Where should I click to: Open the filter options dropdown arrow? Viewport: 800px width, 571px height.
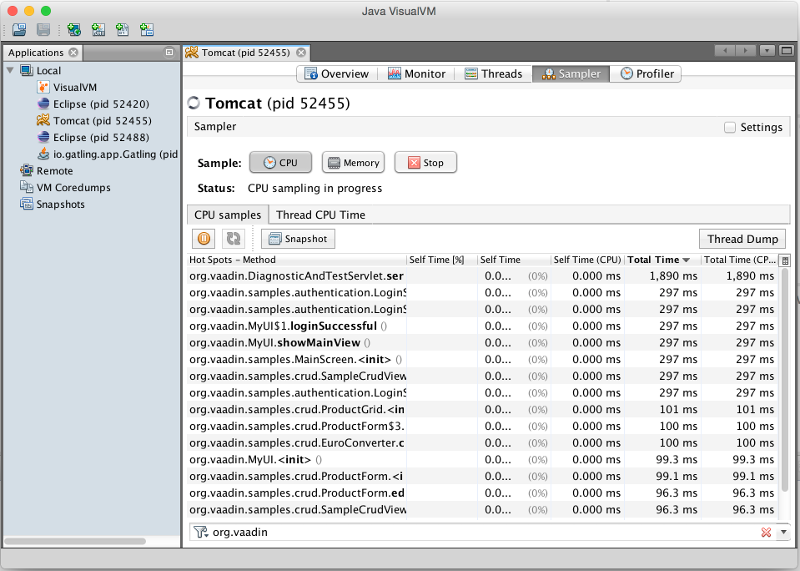coord(784,532)
